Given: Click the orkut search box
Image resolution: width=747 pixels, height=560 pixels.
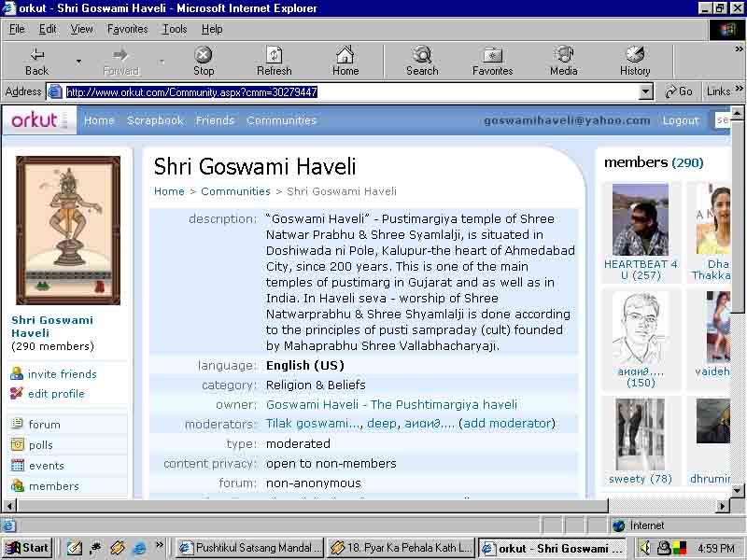Looking at the screenshot, I should tap(722, 120).
